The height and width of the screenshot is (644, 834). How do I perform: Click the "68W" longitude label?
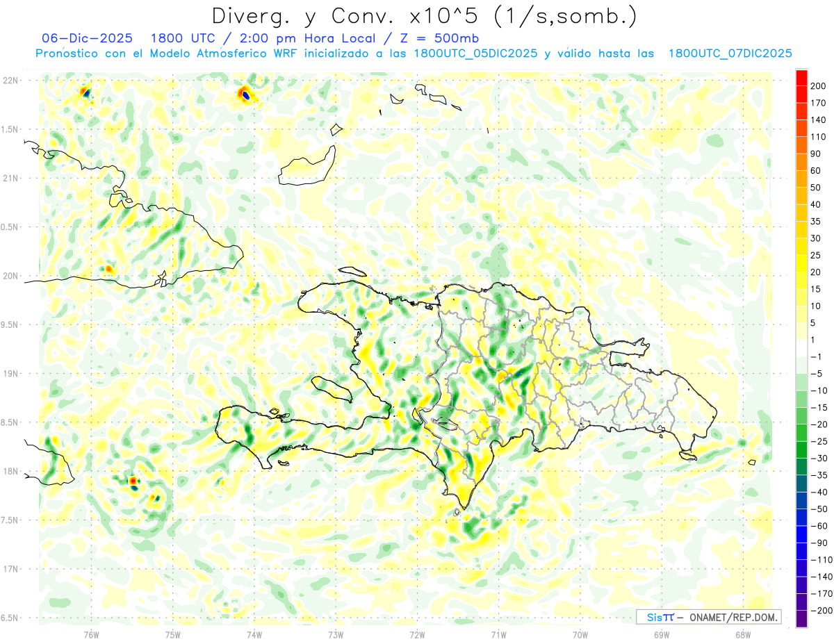[x=743, y=635]
